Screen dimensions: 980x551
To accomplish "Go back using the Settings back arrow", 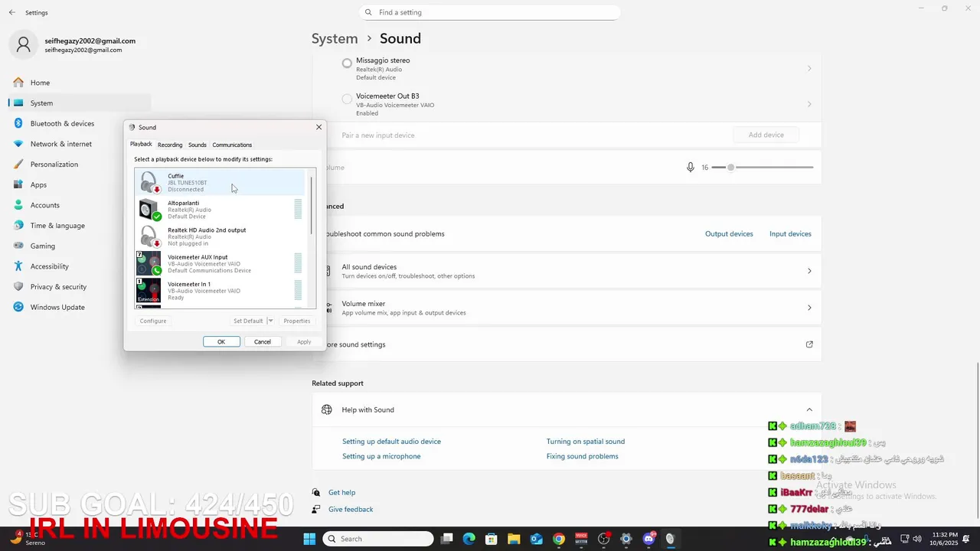I will 11,12.
